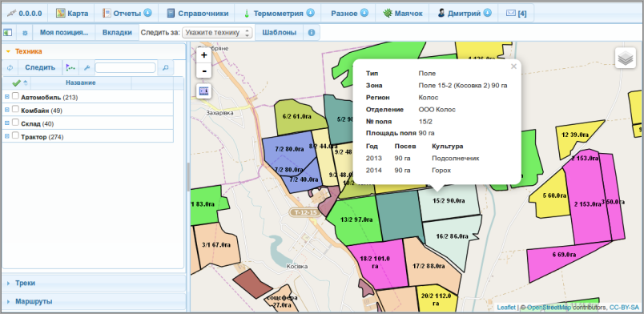Expand the Автомобиль tree group
The image size is (644, 314).
6,97
